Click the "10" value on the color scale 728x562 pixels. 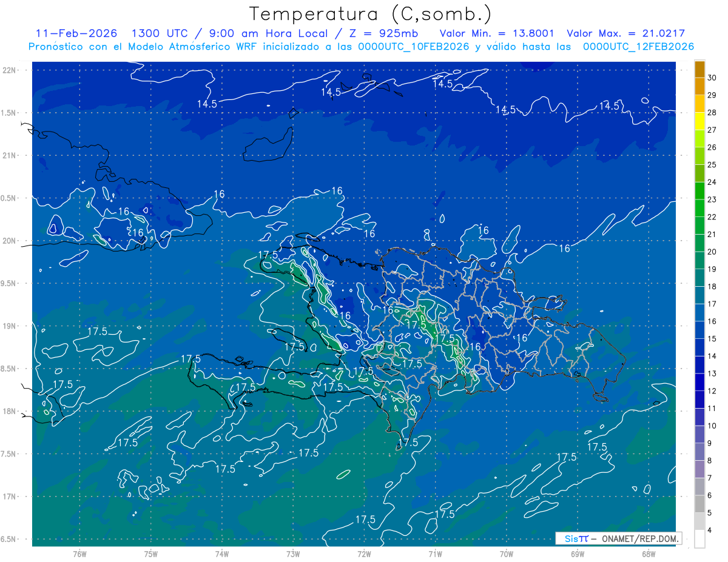[x=712, y=426]
